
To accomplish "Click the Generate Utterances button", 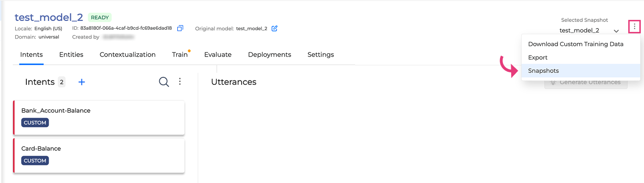I will (x=586, y=82).
